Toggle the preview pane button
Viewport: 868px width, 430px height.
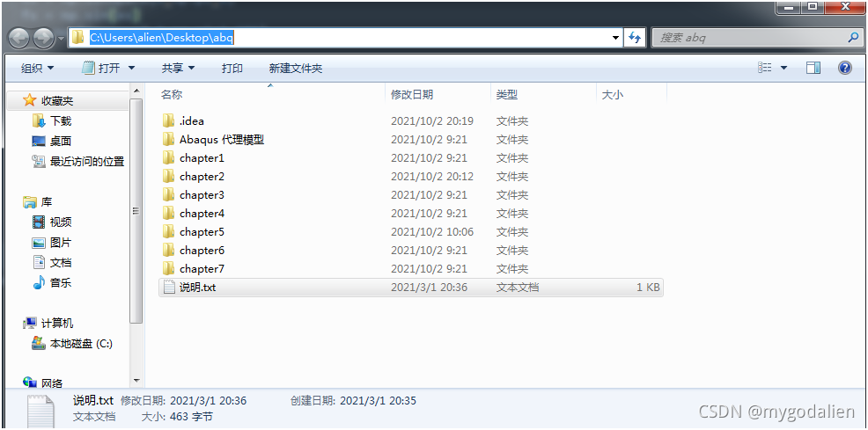[x=813, y=68]
